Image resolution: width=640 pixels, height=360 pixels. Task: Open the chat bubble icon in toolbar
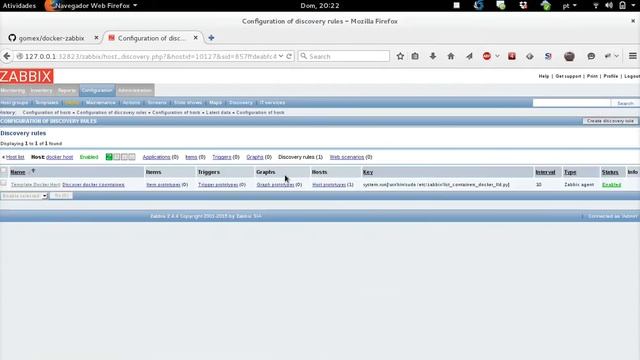point(591,56)
